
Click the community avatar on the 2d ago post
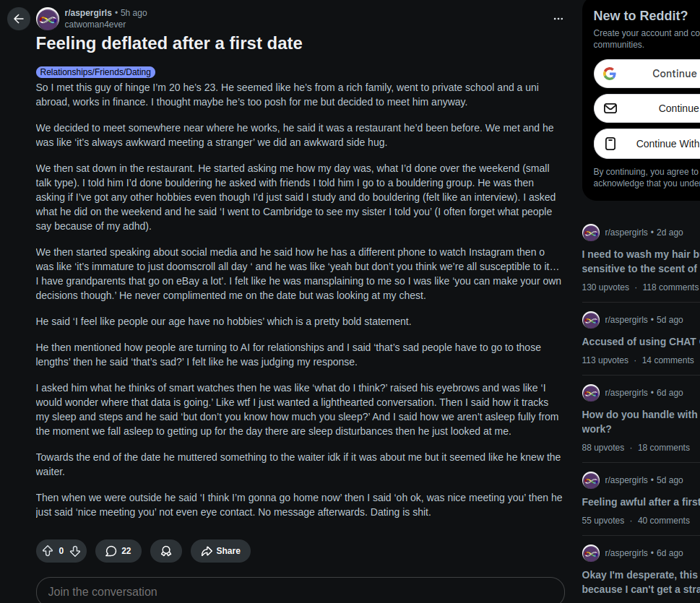coord(591,233)
